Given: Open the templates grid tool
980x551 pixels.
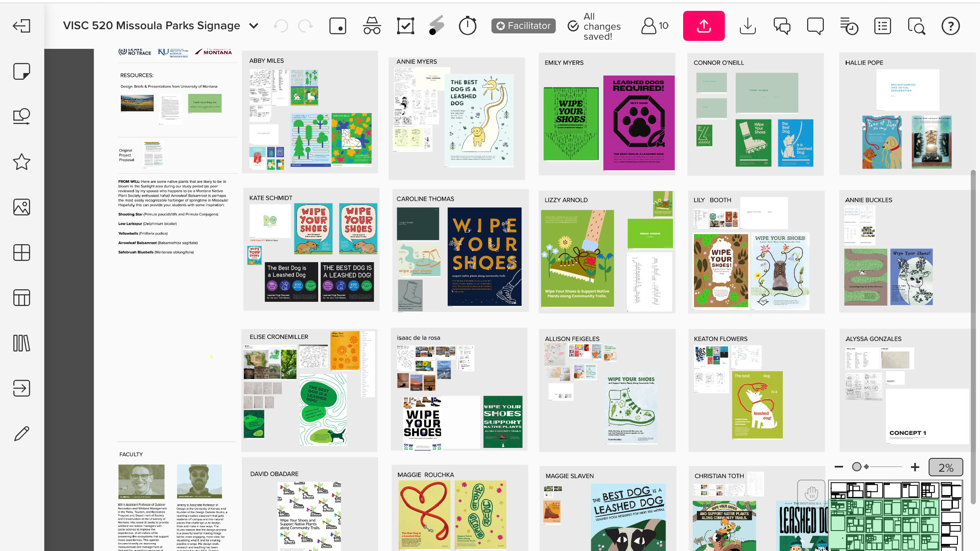Looking at the screenshot, I should click(22, 253).
